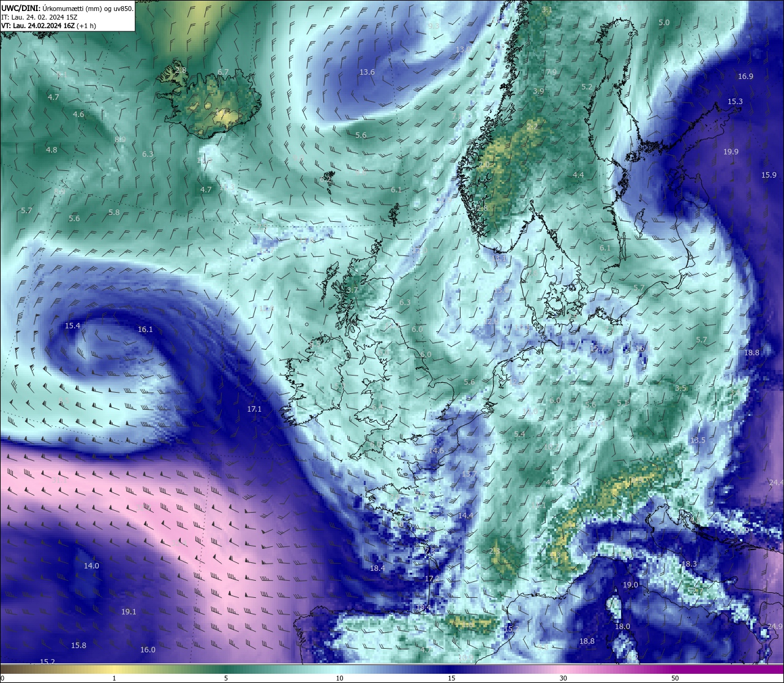The height and width of the screenshot is (683, 784).
Task: Click the 18.3 map value
Action: (689, 564)
